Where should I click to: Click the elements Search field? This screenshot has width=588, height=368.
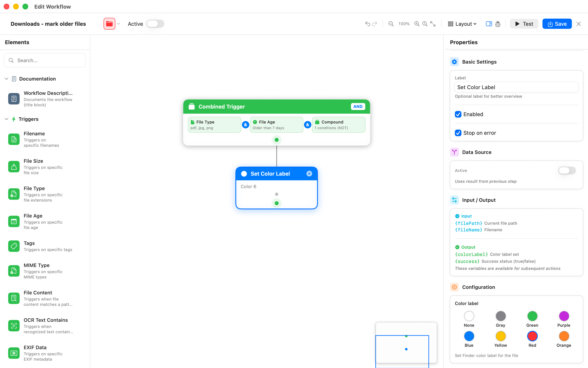tap(45, 60)
